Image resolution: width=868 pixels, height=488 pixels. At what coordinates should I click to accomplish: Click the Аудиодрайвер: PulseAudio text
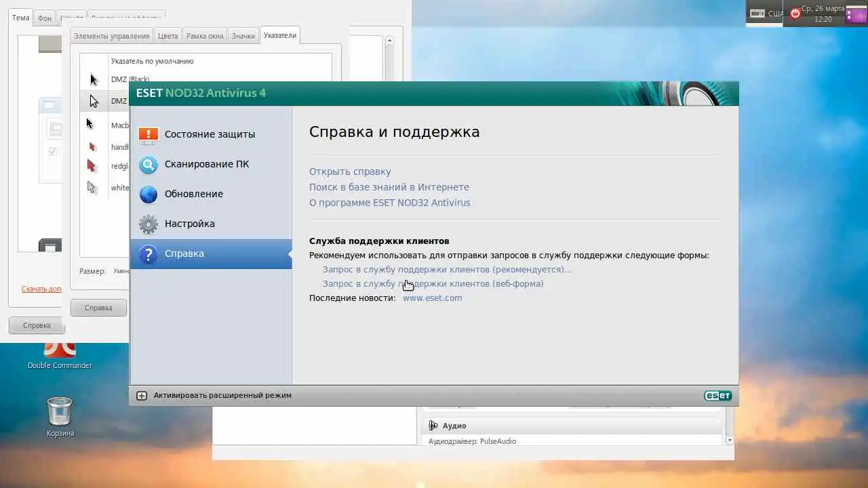[472, 441]
